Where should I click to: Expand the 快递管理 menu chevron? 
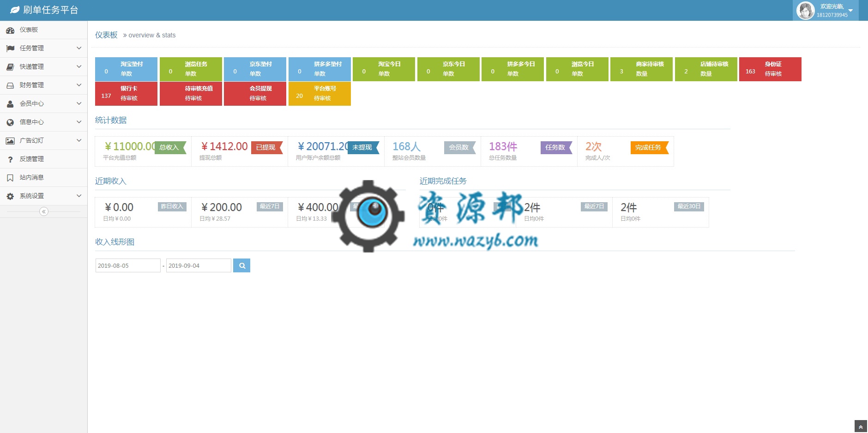(x=79, y=66)
